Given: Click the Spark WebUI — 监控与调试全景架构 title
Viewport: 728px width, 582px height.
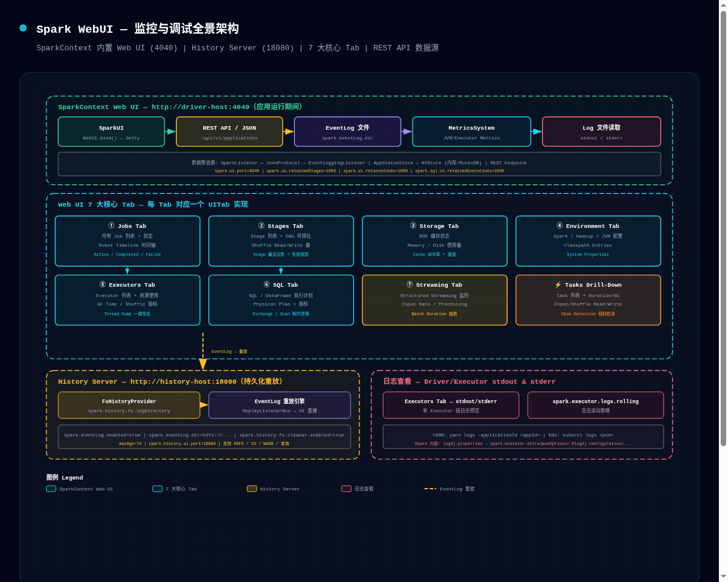Looking at the screenshot, I should tap(138, 29).
